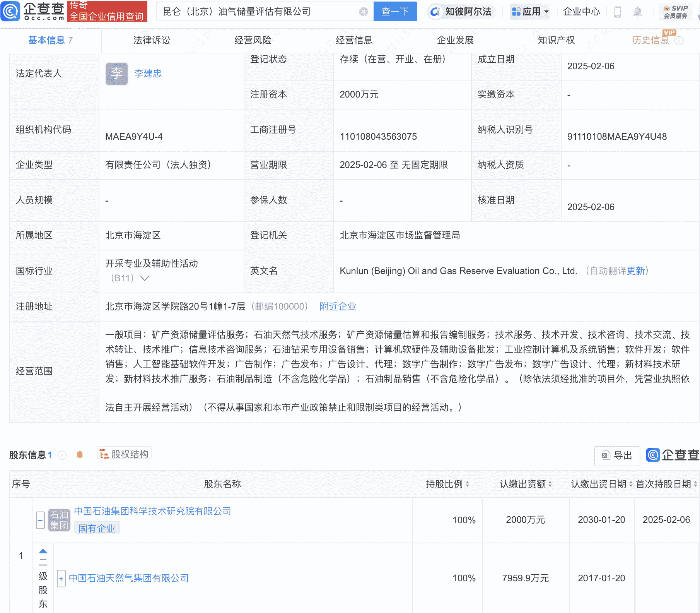Image resolution: width=700 pixels, height=613 pixels.
Task: Click the 查一下 search button
Action: click(x=395, y=12)
